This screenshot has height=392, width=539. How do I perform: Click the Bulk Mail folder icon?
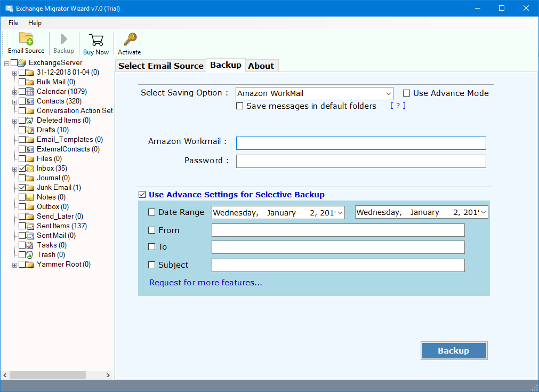coord(30,82)
